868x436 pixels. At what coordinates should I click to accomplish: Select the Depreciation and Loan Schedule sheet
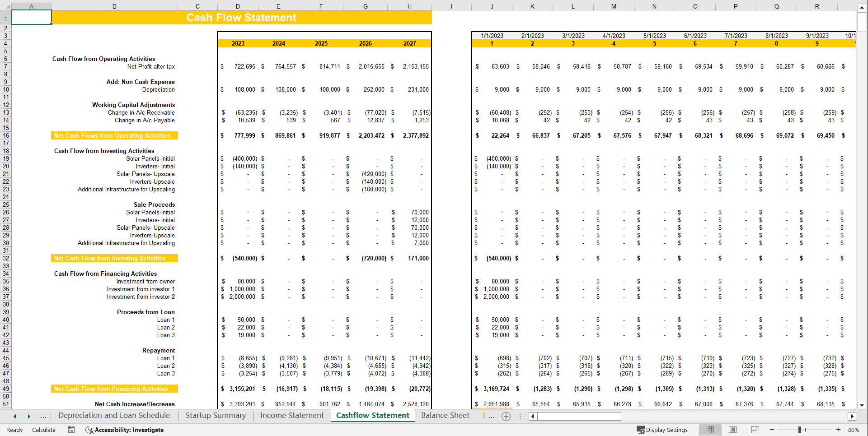click(113, 415)
